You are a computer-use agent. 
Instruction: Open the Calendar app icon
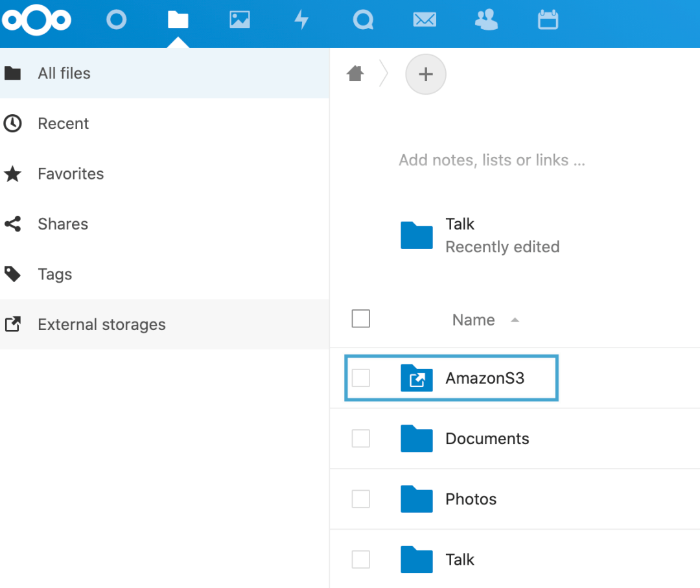pos(548,19)
